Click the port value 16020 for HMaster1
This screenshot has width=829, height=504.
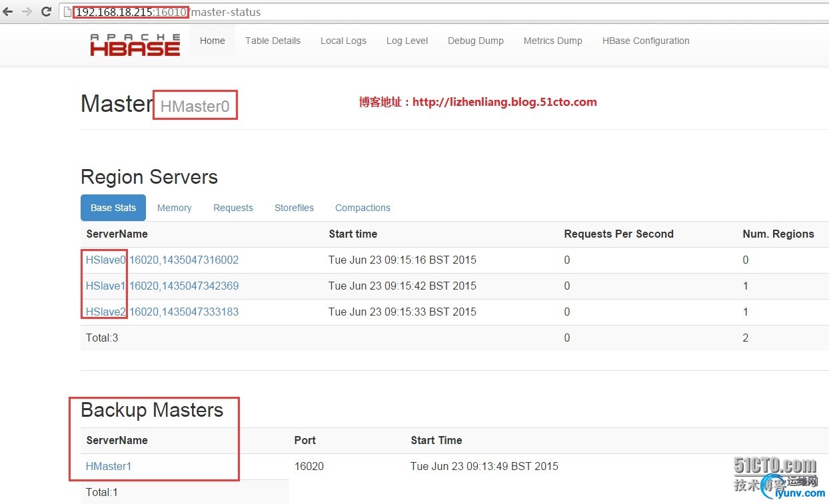(x=309, y=466)
